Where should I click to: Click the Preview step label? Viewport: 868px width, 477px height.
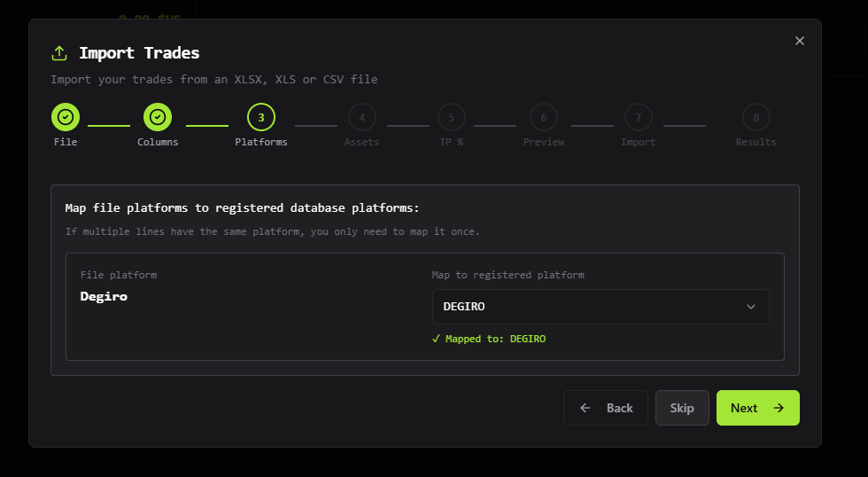[x=544, y=142]
